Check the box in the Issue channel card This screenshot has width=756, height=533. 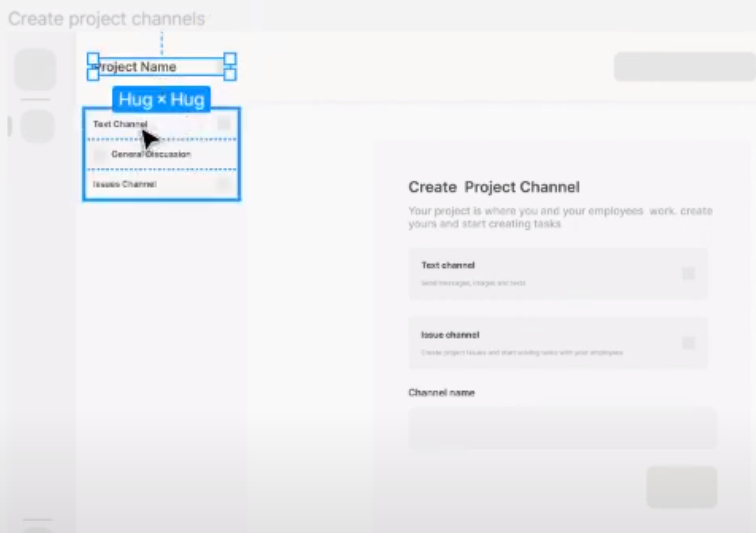coord(689,343)
